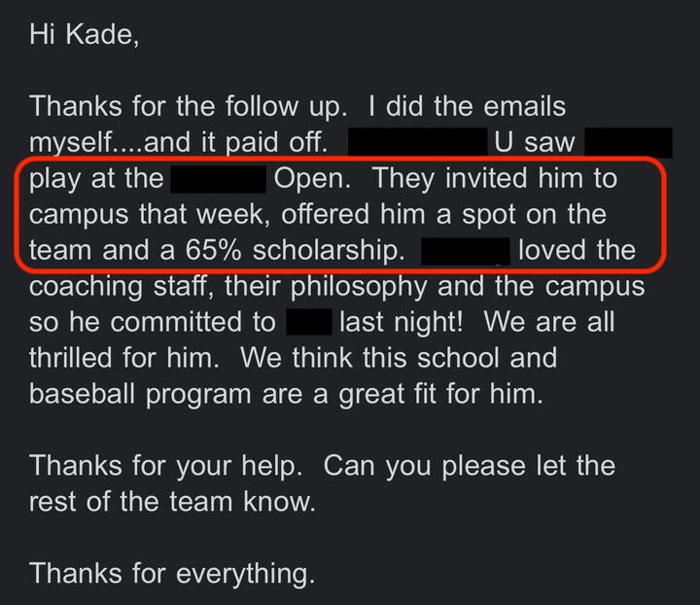Click the redacted name before "loved the"
Image resolution: width=700 pixels, height=605 pixels.
pyautogui.click(x=466, y=250)
